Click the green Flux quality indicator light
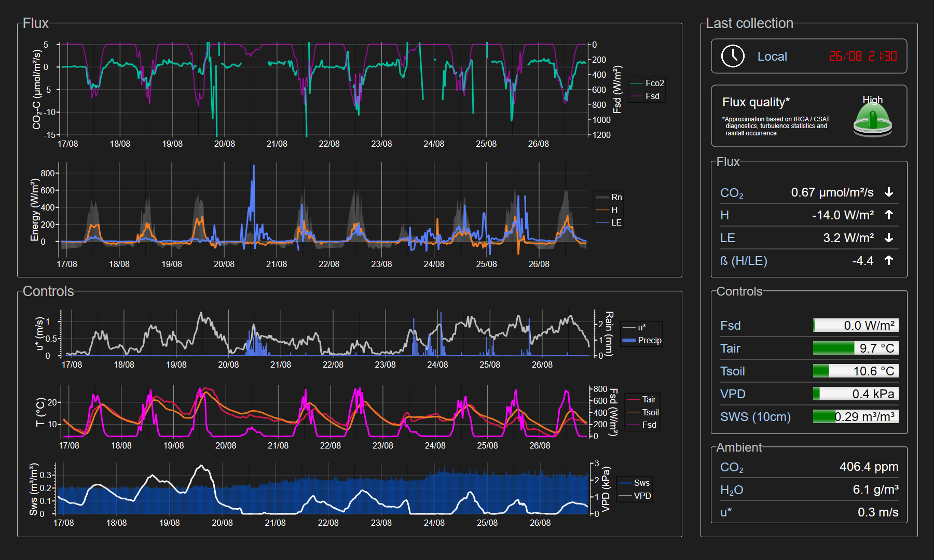 coord(872,119)
